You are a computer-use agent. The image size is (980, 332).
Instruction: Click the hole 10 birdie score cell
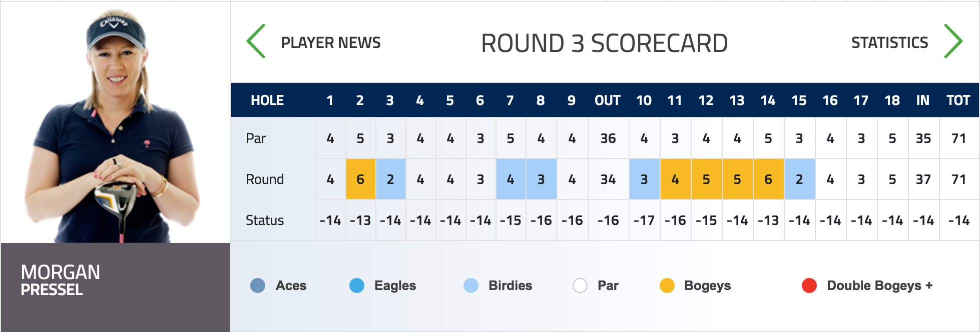point(644,179)
